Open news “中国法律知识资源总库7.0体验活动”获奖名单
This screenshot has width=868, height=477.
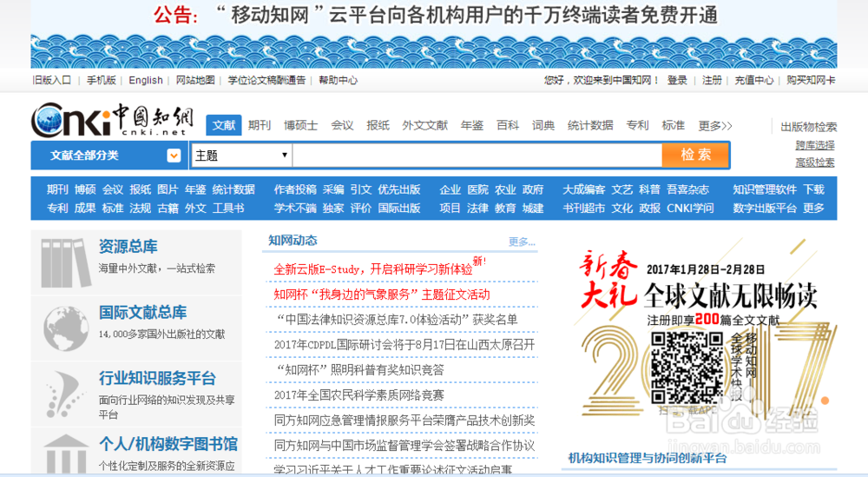click(x=396, y=320)
